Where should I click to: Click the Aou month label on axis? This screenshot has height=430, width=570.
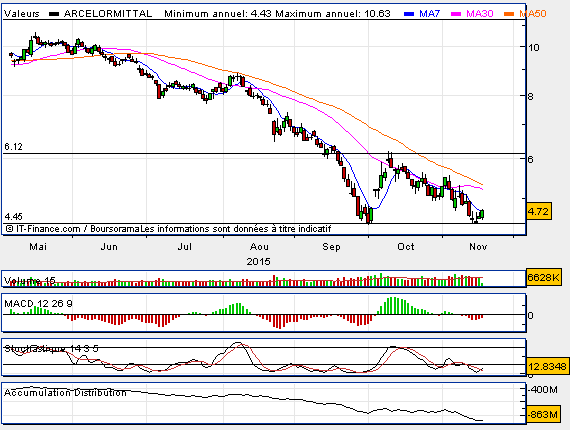click(259, 247)
